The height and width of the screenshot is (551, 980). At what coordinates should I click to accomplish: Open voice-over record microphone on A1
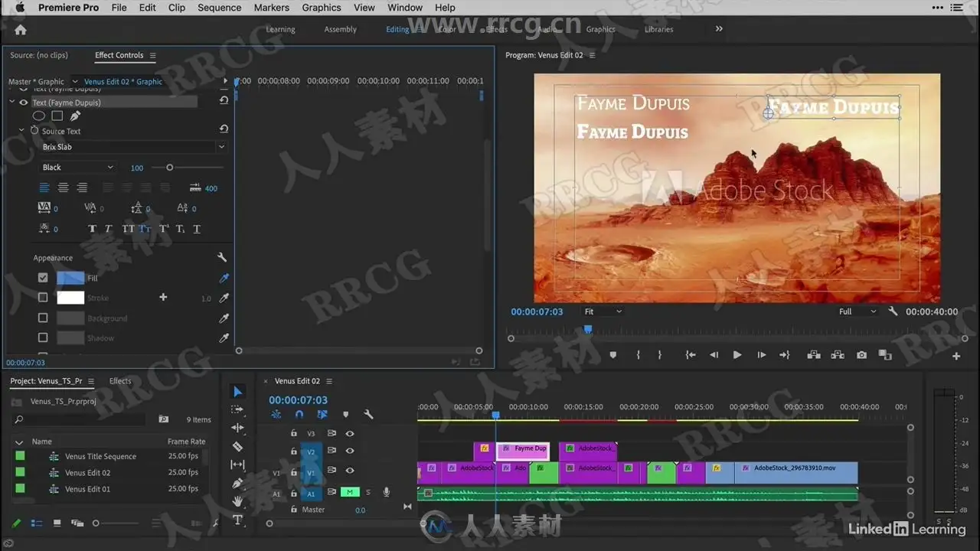coord(387,492)
